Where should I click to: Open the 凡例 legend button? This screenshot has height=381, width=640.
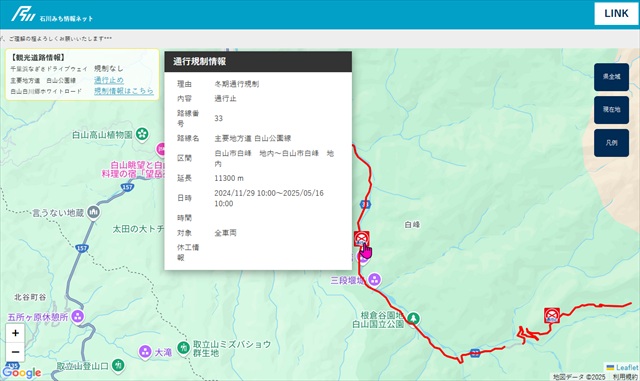611,143
